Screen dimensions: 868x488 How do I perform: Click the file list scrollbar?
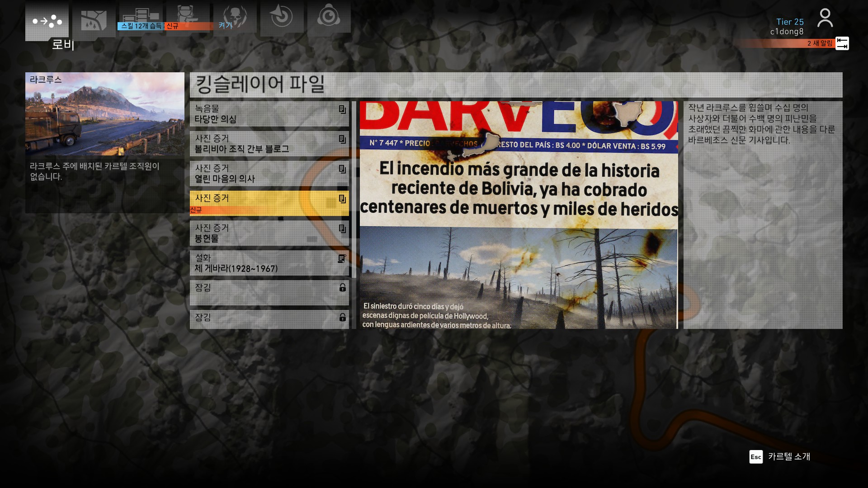tap(354, 190)
